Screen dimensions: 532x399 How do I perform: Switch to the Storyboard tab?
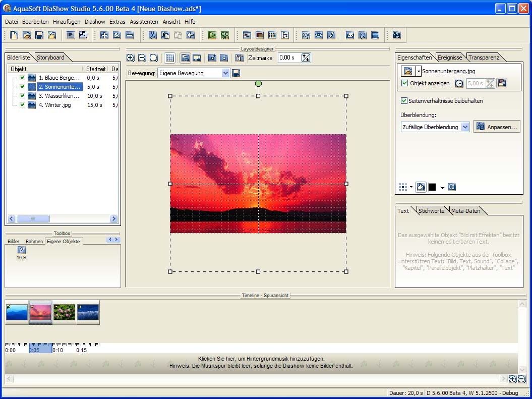tap(50, 58)
